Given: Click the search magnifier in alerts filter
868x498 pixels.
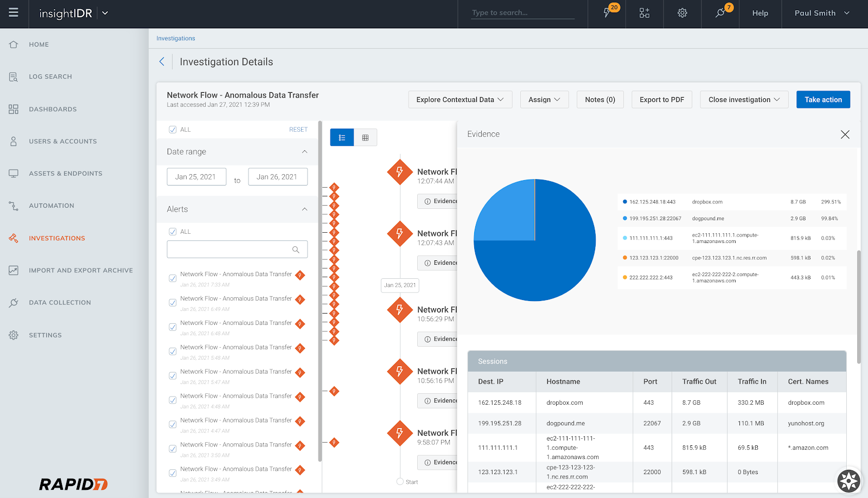Looking at the screenshot, I should click(x=296, y=250).
